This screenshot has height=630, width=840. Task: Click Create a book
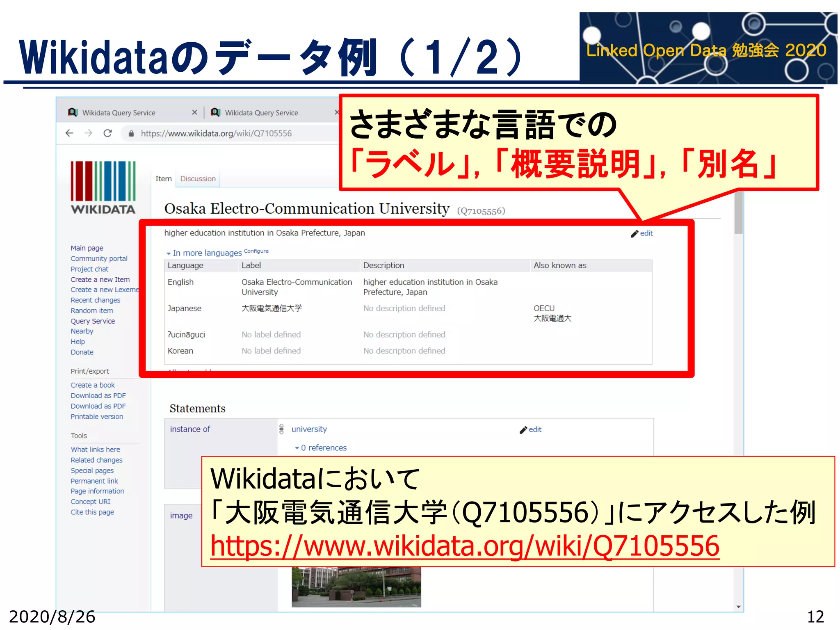point(92,385)
